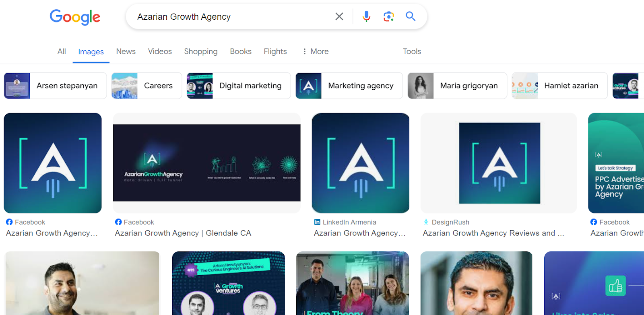
Task: Click Facebook label under PPC Advertise image
Action: [x=614, y=222]
